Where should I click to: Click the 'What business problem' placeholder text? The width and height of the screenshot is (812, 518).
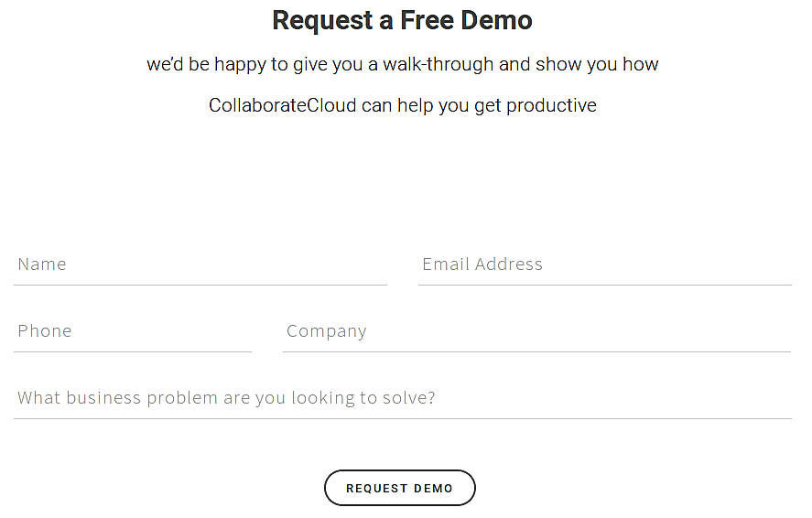226,398
